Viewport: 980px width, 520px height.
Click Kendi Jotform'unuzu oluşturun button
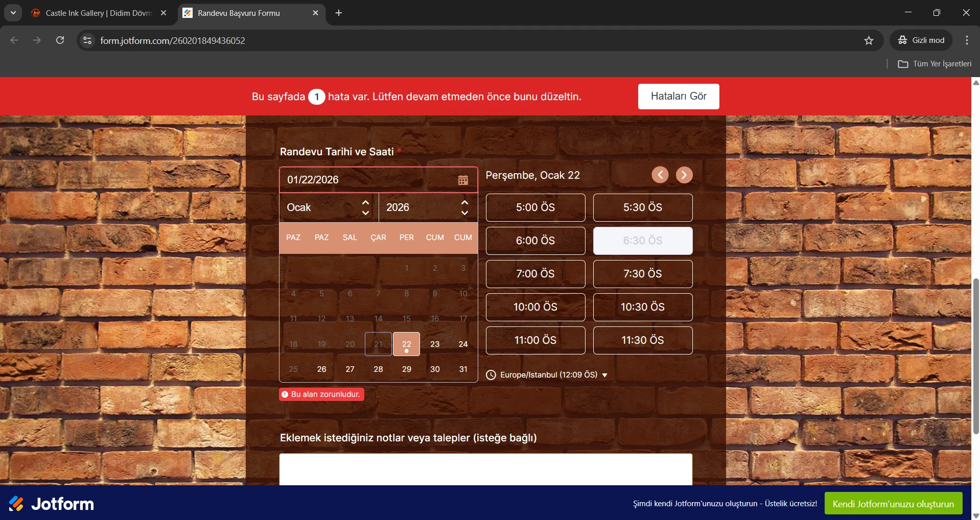(893, 503)
